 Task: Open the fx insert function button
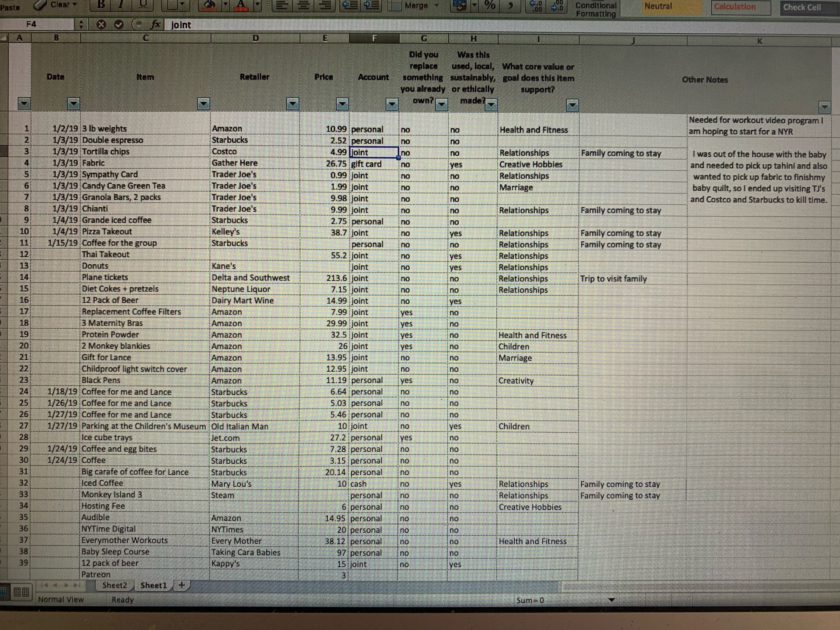click(155, 25)
